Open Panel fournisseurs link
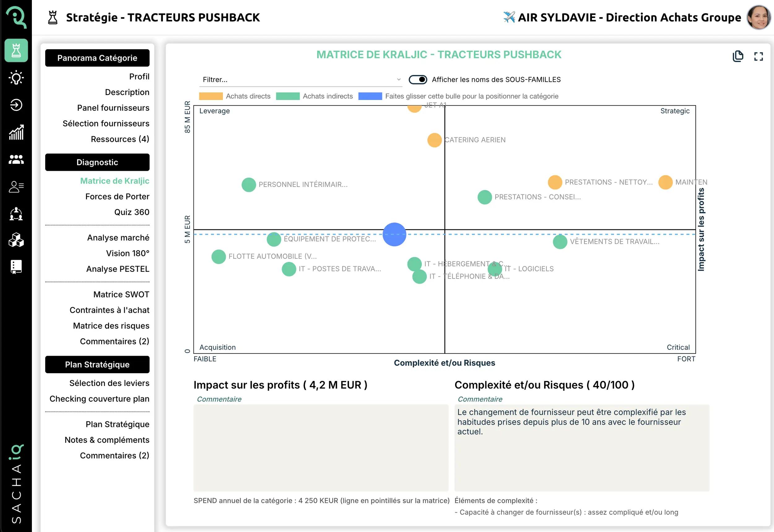Viewport: 774px width, 532px height. [x=113, y=108]
